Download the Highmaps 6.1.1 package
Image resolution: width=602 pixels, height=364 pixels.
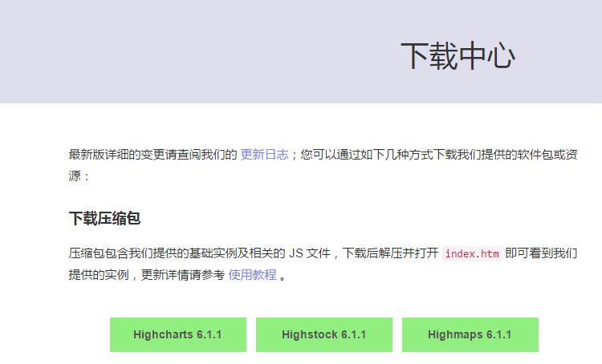tap(470, 334)
